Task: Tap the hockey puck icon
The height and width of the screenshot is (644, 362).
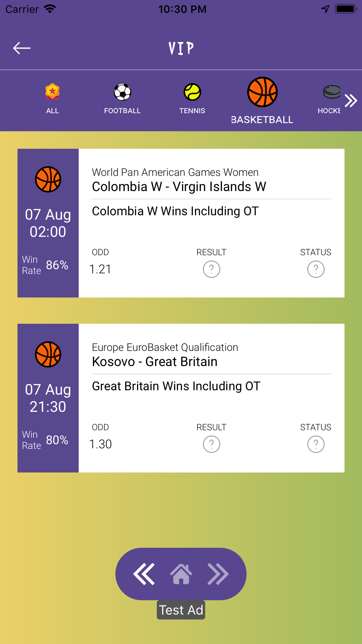Action: click(x=332, y=92)
